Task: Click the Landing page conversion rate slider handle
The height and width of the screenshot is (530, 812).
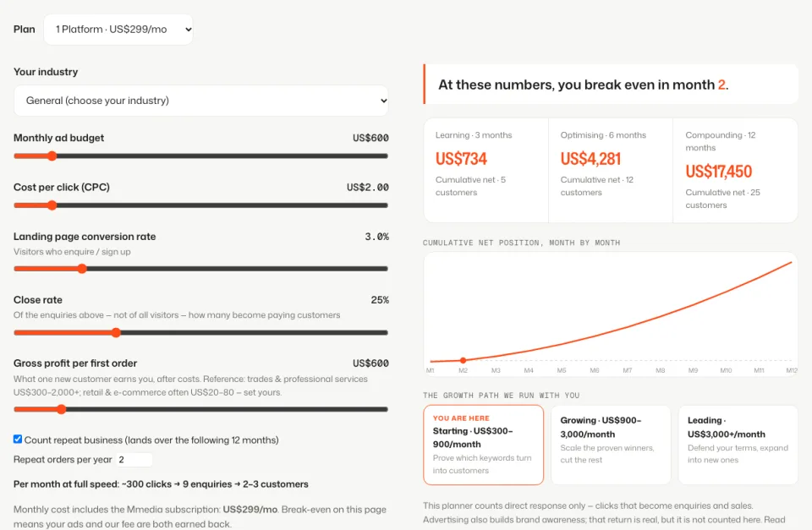Action: (82, 269)
